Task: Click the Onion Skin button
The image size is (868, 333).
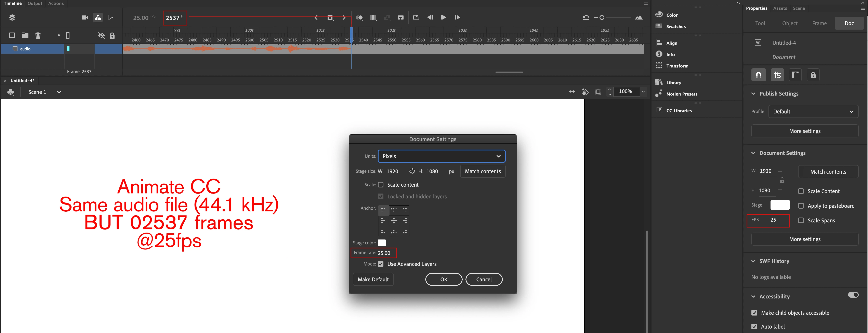Action: pyautogui.click(x=359, y=17)
